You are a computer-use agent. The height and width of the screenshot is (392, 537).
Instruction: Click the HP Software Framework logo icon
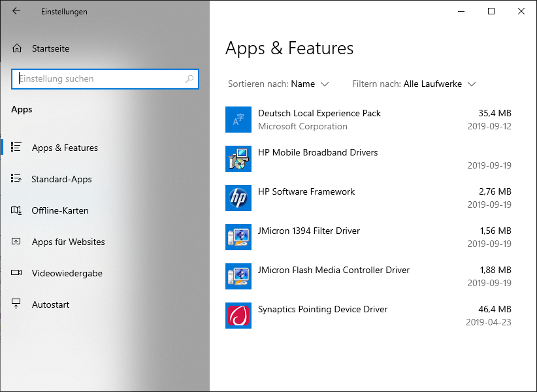(238, 198)
